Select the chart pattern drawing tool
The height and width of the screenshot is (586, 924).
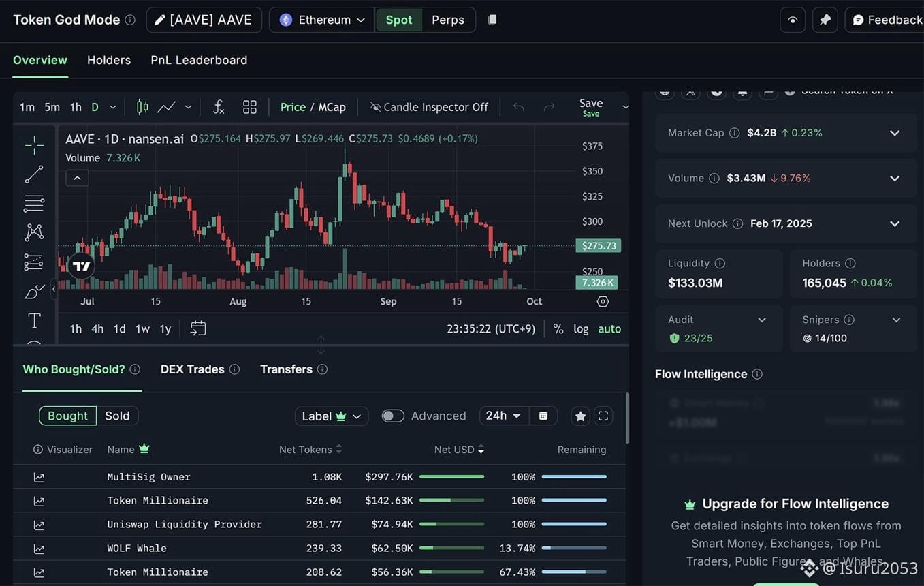34,232
